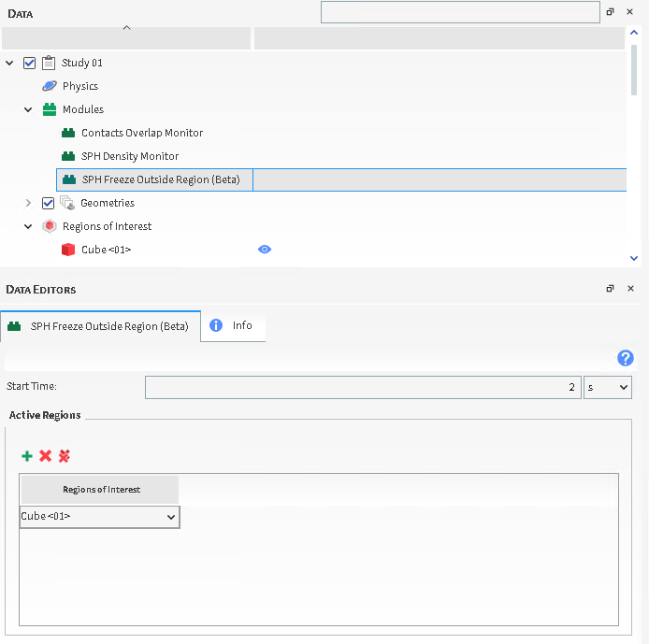
Task: Select the SPH Freeze Outside Region tab
Action: click(x=100, y=326)
